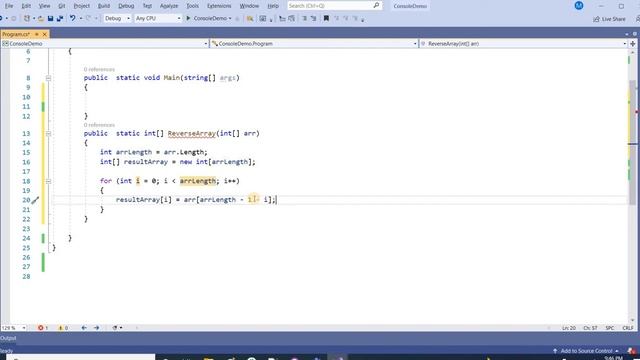Open the Help menu
Image resolution: width=640 pixels, height=360 pixels.
coord(273,6)
